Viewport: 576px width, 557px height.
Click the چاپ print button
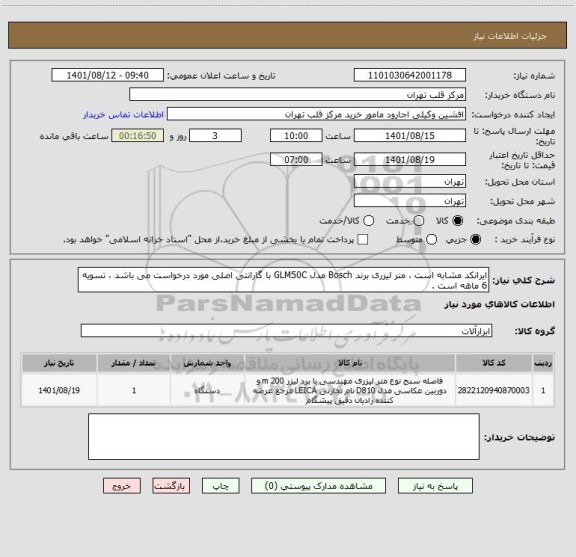[x=221, y=486]
